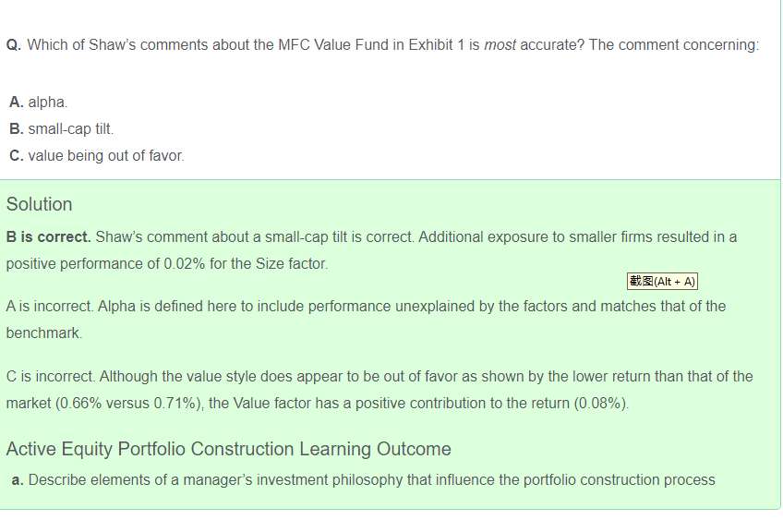This screenshot has width=783, height=532.
Task: Click the word "benchmark." in the solution
Action: click(44, 332)
